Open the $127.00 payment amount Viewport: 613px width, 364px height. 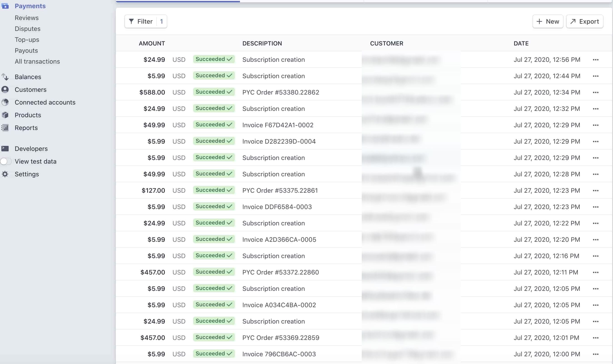153,191
